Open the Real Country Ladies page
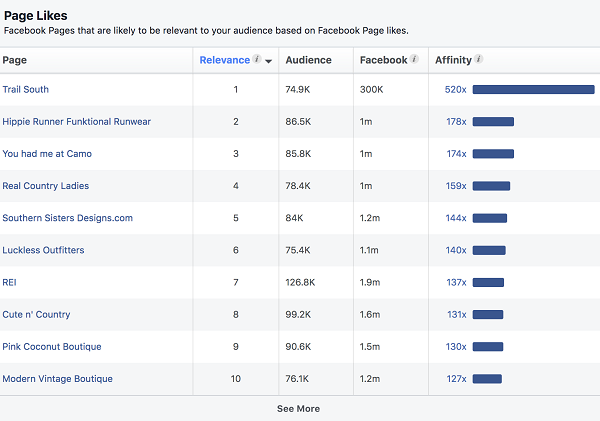The image size is (600, 421). 46,186
